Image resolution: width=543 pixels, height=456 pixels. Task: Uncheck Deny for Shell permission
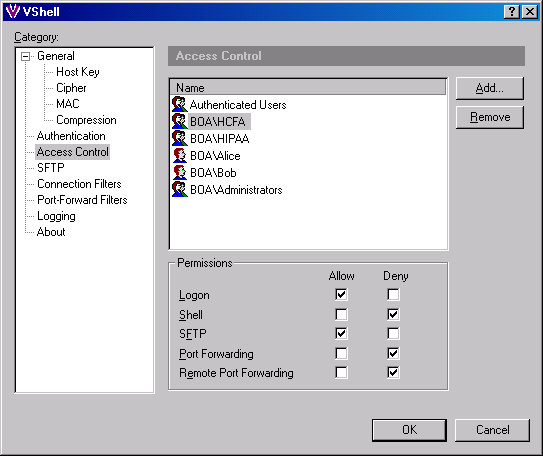[393, 314]
